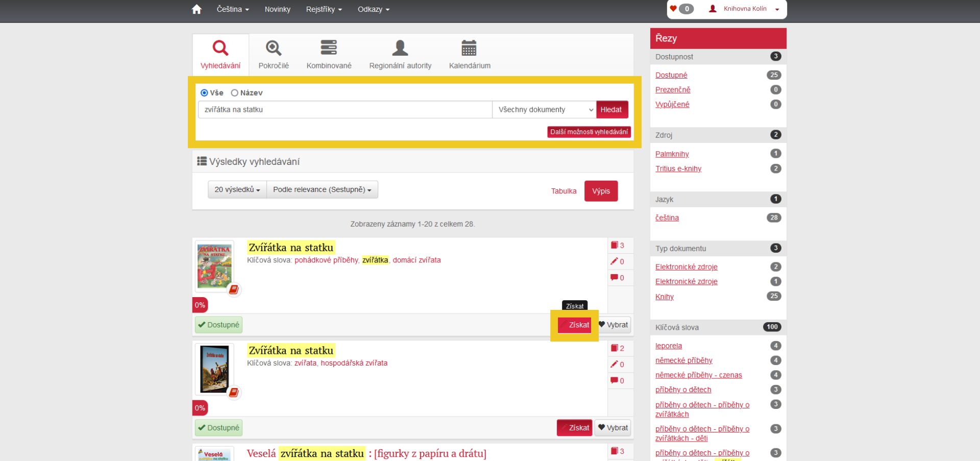Click keyword domácí zvířata
This screenshot has height=461, width=980.
416,260
